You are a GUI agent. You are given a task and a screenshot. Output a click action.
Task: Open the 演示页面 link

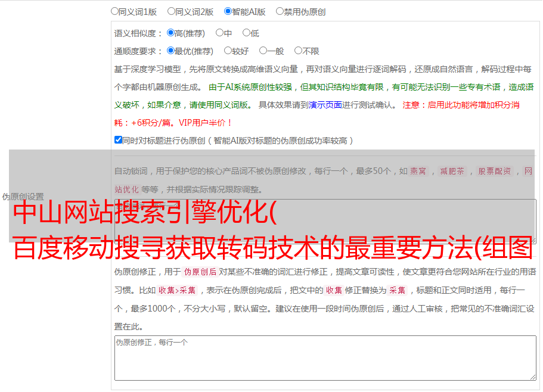(325, 105)
